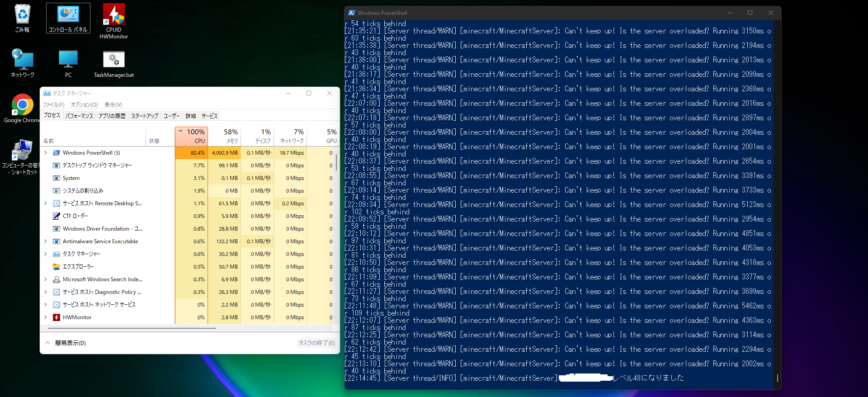Expand HWMonitor process group

pos(46,317)
